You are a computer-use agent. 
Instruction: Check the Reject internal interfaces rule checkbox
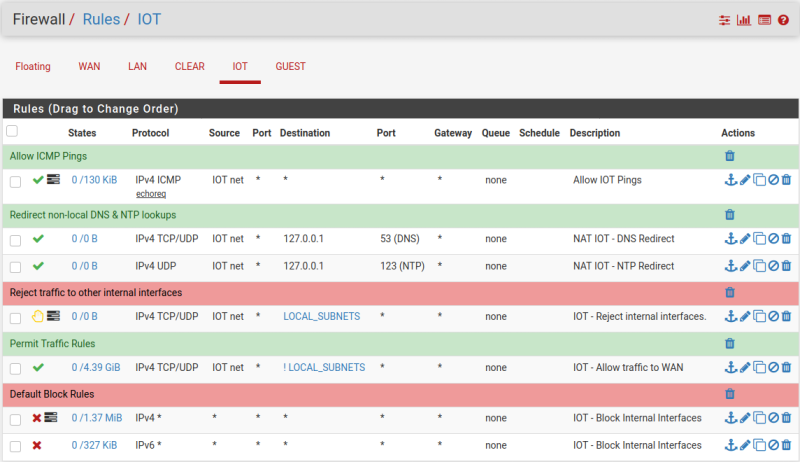click(15, 318)
